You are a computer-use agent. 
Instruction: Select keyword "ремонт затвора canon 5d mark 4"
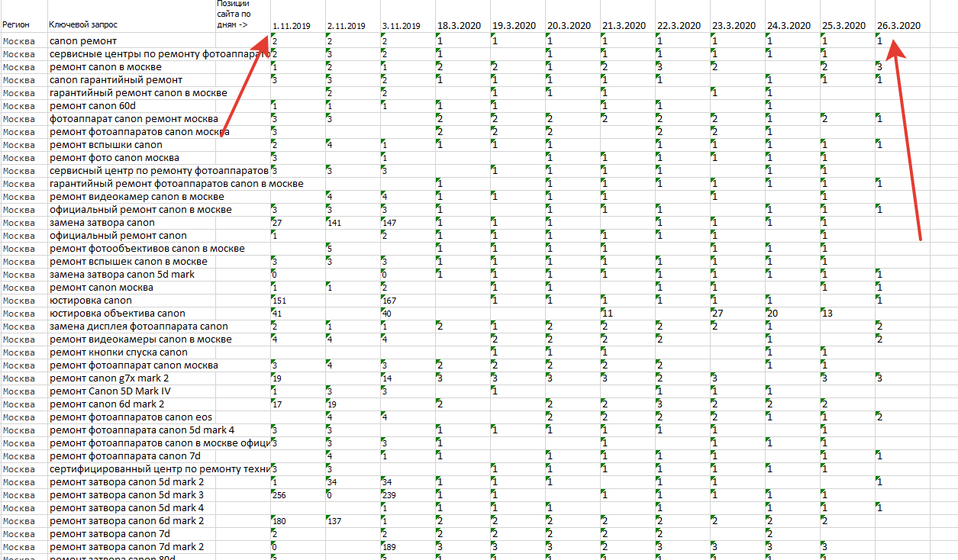click(x=127, y=507)
